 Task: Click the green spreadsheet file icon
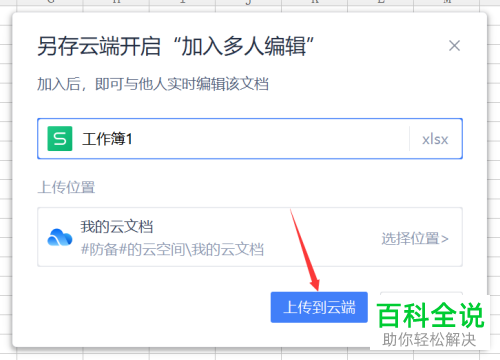(60, 138)
